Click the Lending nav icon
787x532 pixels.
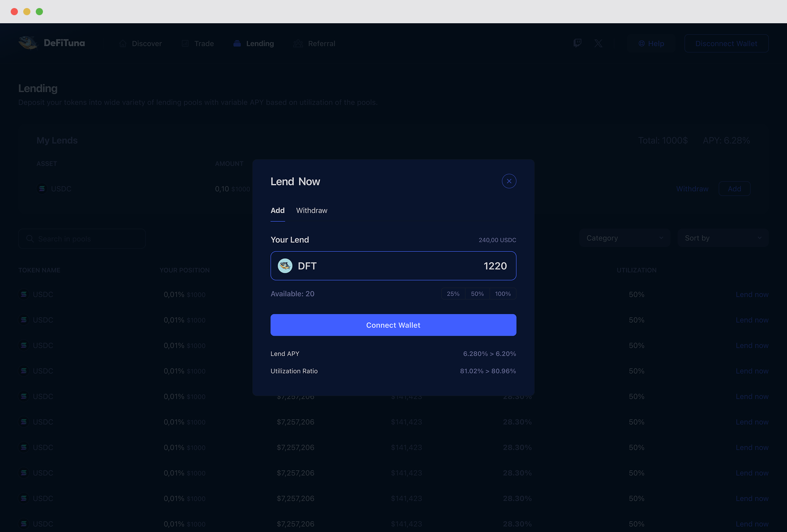[237, 43]
